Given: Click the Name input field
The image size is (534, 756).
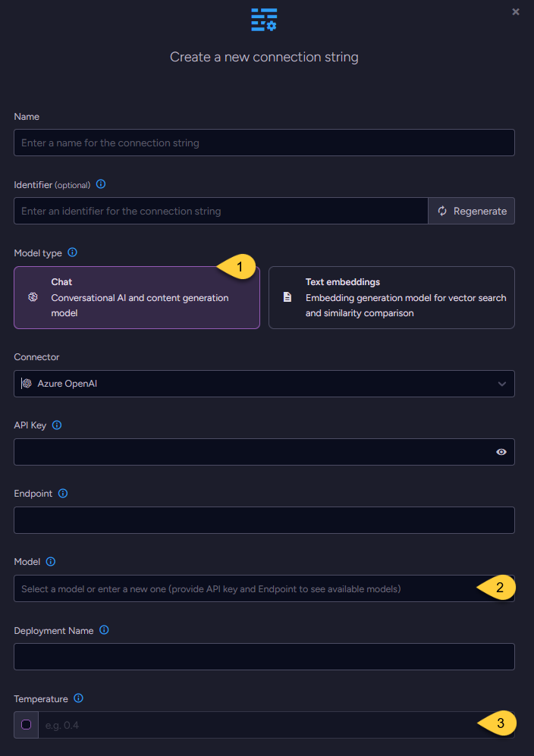Looking at the screenshot, I should pos(264,143).
